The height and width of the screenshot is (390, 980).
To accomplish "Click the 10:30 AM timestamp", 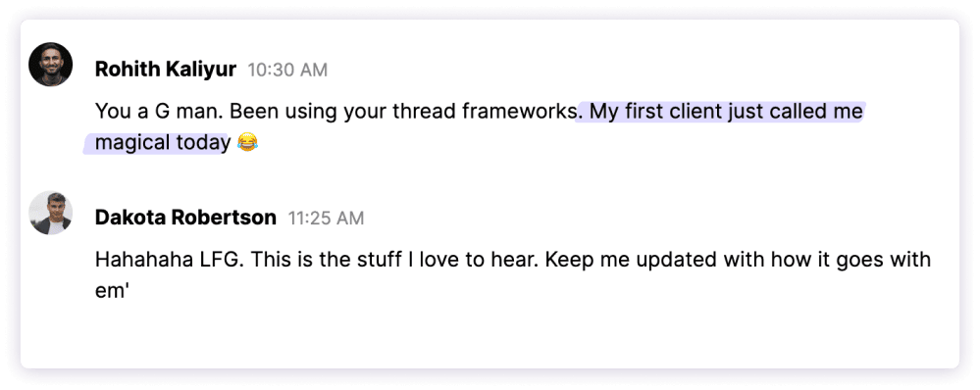I will (287, 70).
